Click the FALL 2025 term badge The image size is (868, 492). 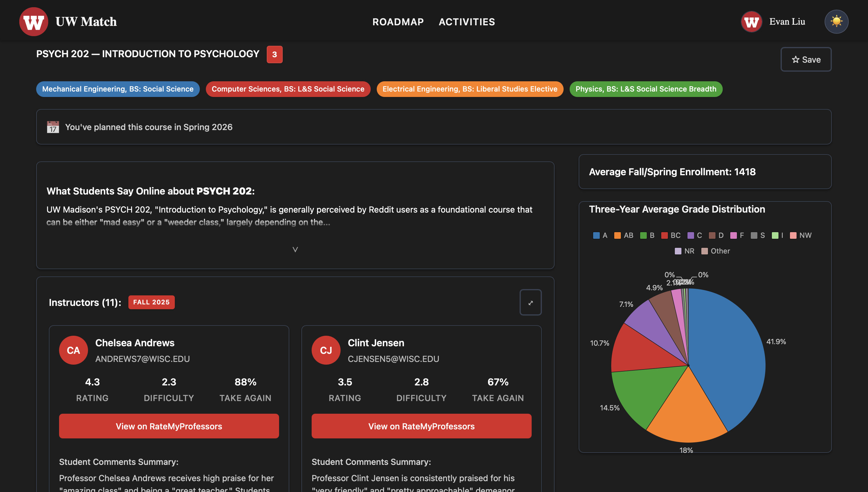coord(151,302)
